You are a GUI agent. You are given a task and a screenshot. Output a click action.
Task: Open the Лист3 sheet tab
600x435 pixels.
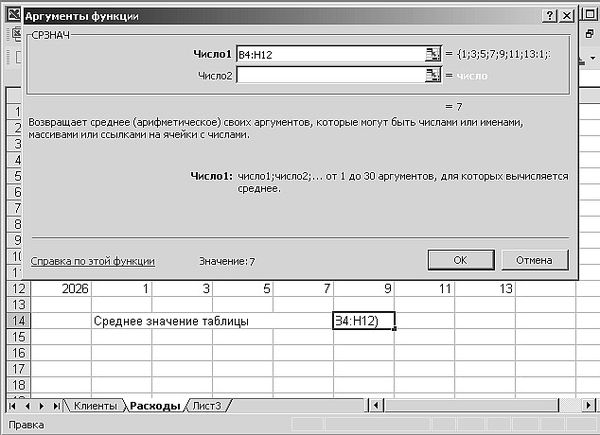pyautogui.click(x=208, y=406)
